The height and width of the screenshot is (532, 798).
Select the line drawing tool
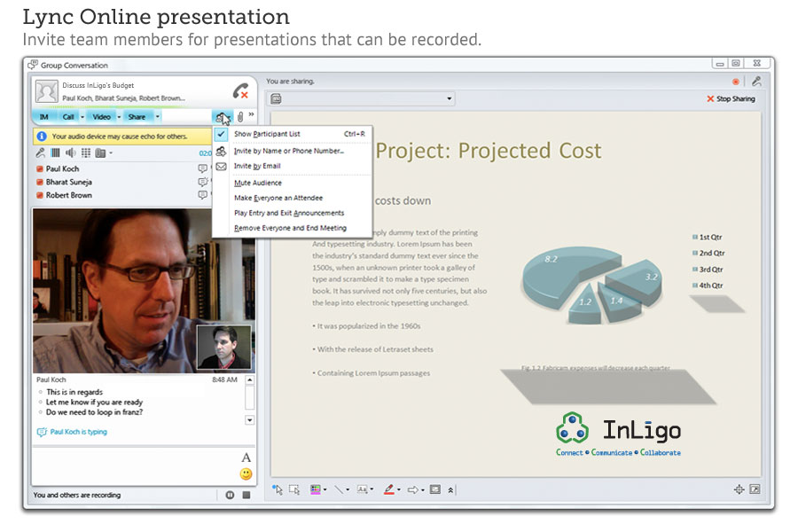(339, 489)
